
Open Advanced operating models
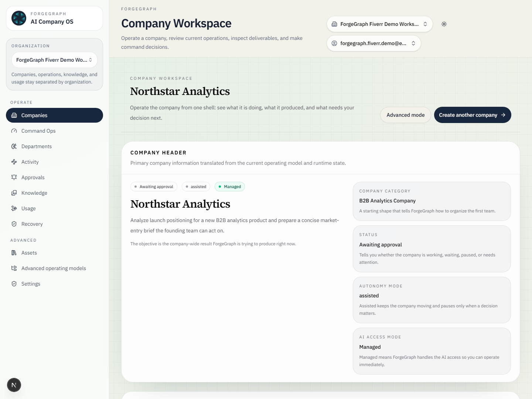[54, 268]
